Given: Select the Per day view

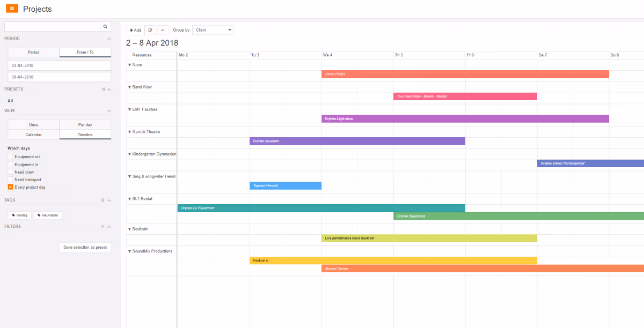Looking at the screenshot, I should point(85,124).
